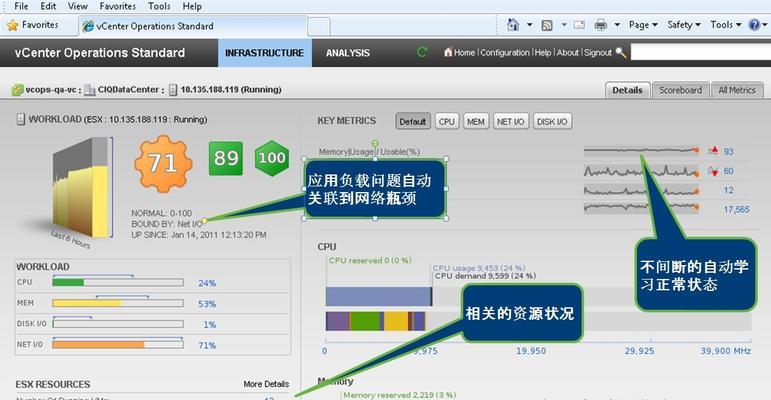Click the green refresh icon

click(422, 52)
